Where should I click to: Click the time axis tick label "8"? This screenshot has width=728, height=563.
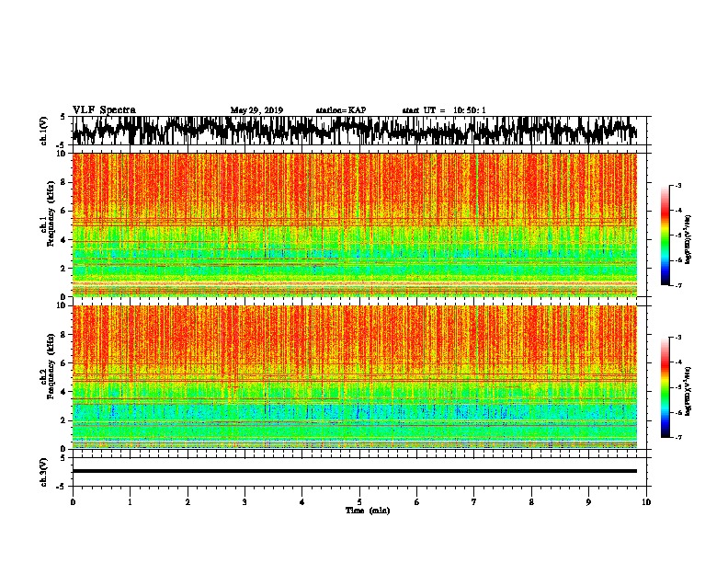pyautogui.click(x=531, y=502)
